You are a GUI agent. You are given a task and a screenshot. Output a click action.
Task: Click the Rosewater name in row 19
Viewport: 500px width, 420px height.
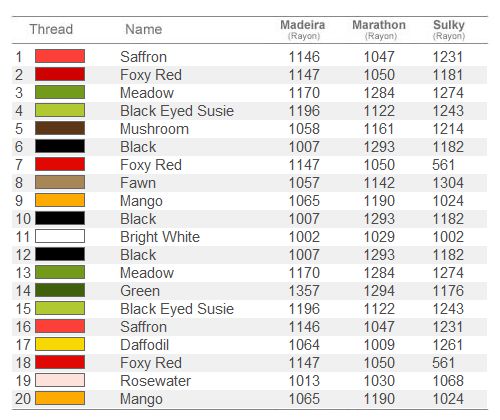click(156, 381)
